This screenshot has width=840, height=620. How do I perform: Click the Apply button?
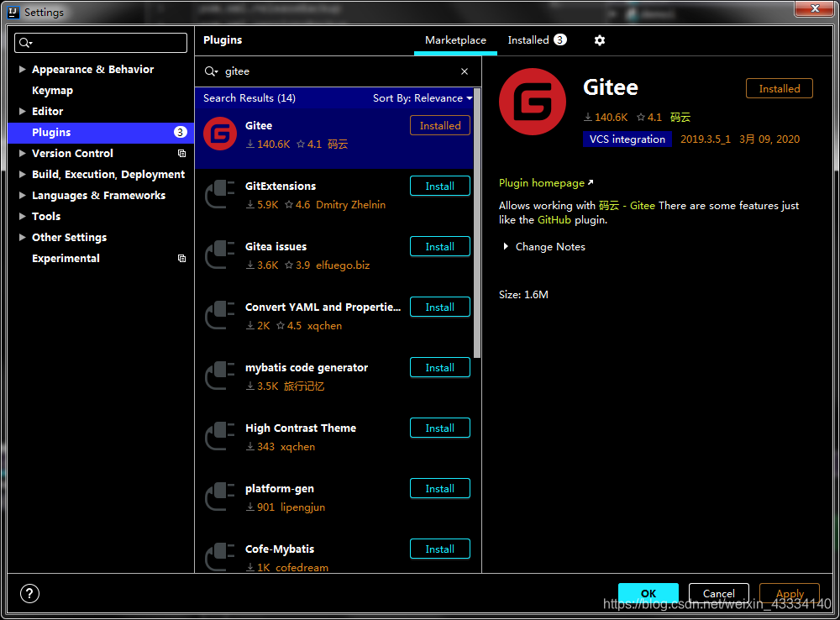pos(790,593)
